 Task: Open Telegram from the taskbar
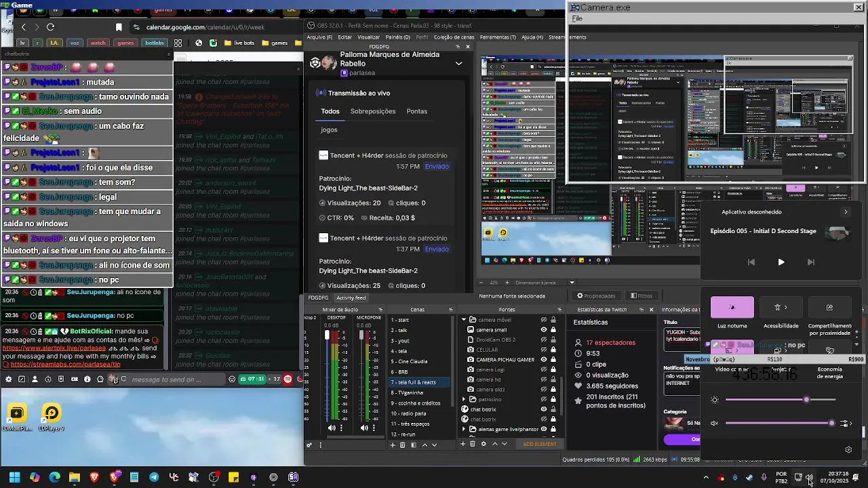click(154, 477)
